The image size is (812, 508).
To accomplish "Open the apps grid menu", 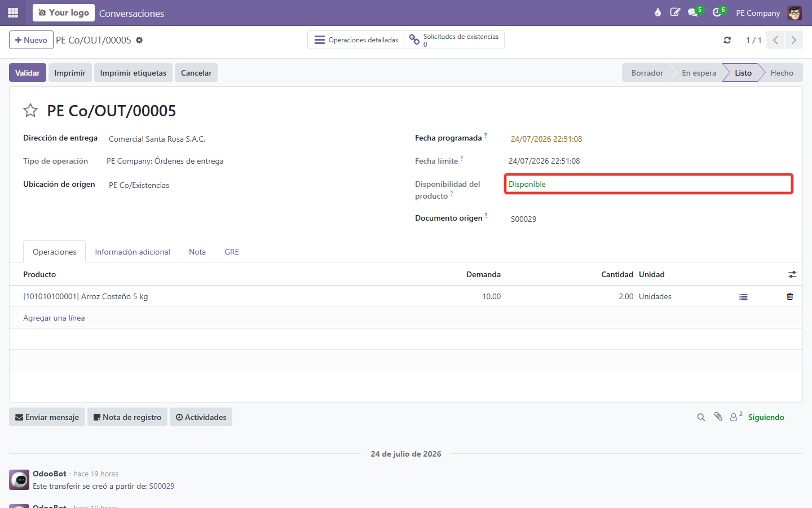I will tap(13, 12).
